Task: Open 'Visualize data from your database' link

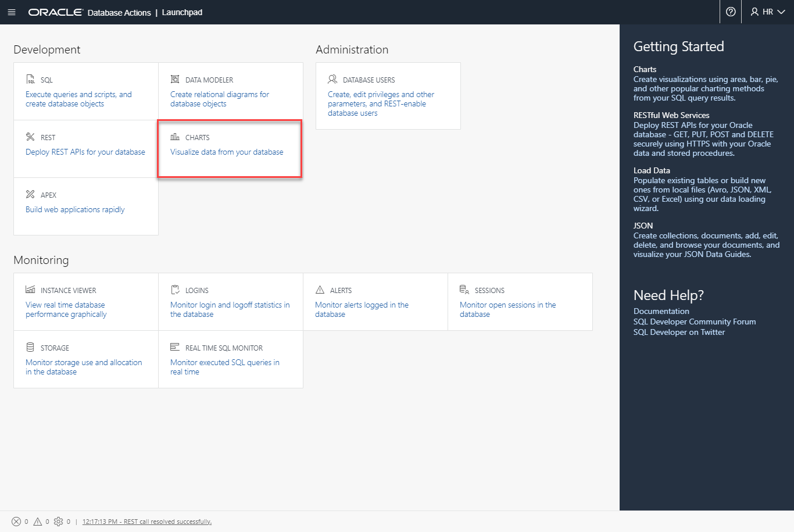Action: pyautogui.click(x=227, y=152)
